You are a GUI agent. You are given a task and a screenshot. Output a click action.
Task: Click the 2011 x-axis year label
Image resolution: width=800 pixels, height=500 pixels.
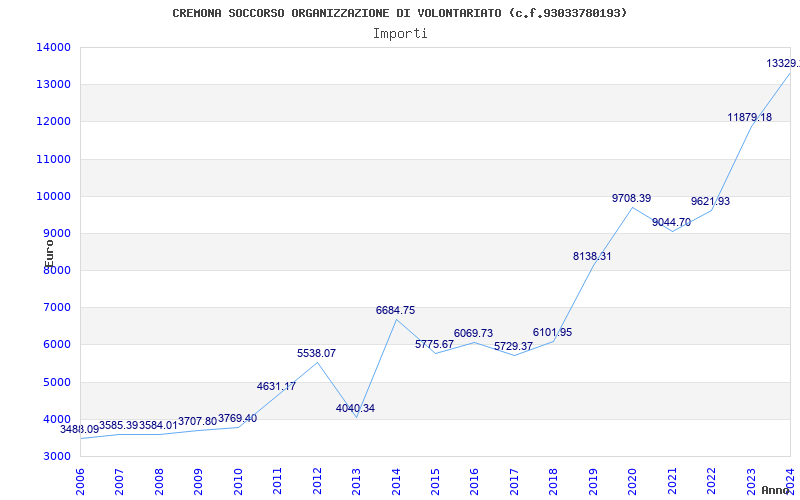pyautogui.click(x=278, y=482)
